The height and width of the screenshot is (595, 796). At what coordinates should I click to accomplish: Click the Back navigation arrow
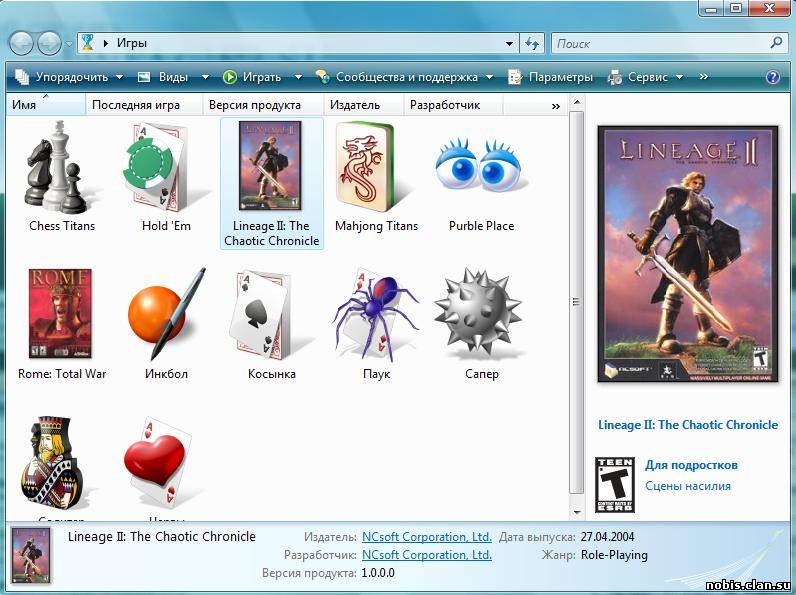[x=21, y=44]
